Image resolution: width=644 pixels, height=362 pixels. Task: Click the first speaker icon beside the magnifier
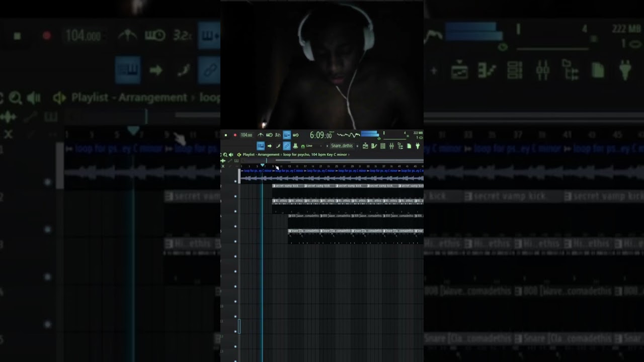(x=231, y=155)
